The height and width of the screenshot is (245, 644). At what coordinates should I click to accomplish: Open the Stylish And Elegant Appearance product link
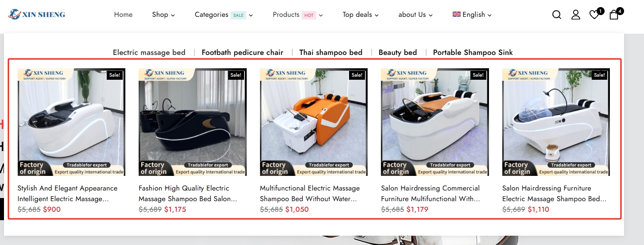(x=67, y=194)
